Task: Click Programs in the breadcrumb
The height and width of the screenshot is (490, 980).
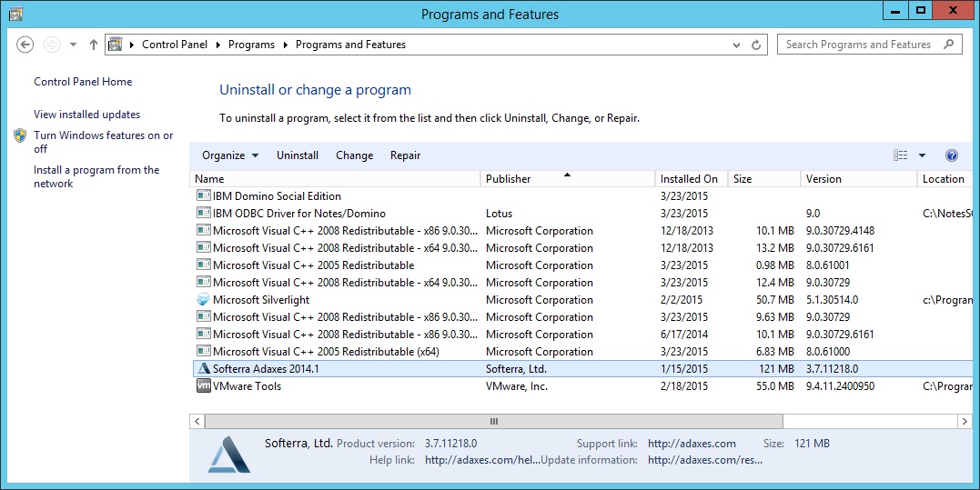Action: 251,45
